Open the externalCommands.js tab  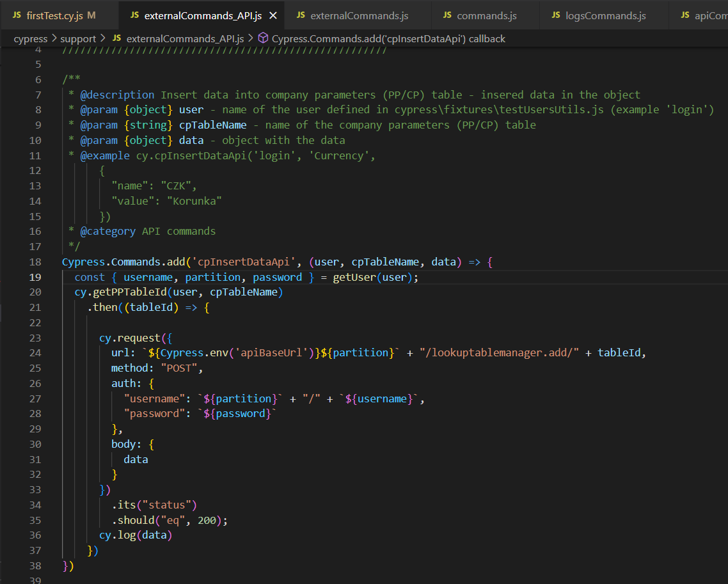(359, 15)
